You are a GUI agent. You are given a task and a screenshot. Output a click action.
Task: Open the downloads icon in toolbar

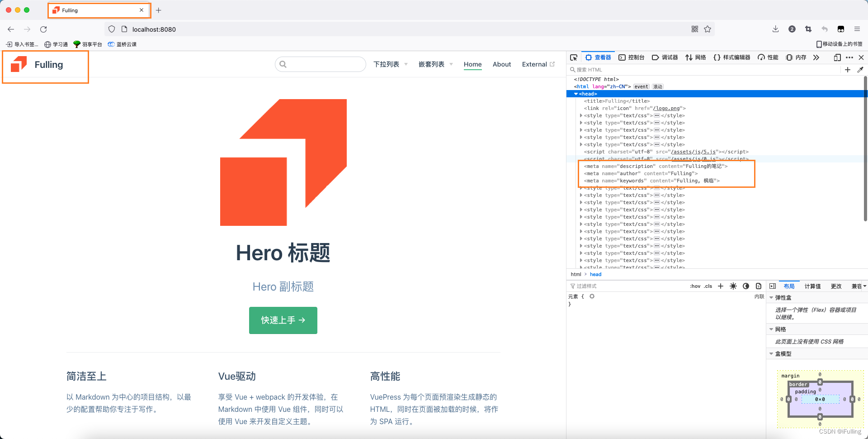coord(775,29)
